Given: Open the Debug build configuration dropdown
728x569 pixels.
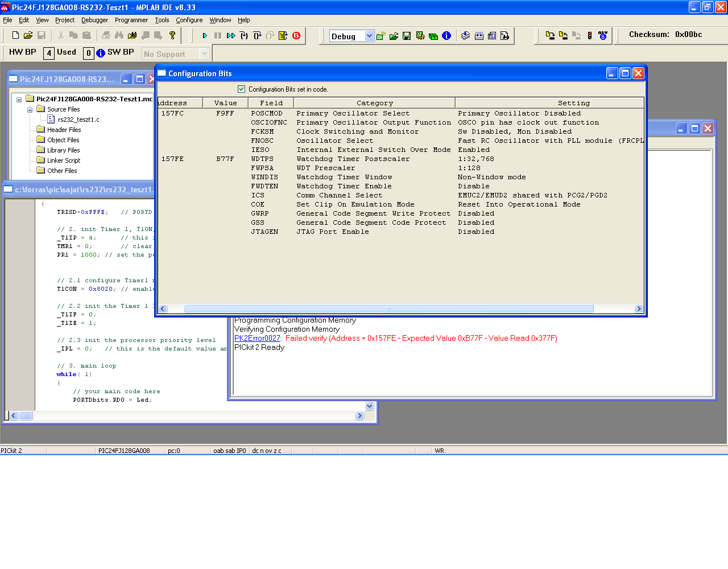Looking at the screenshot, I should (x=369, y=36).
